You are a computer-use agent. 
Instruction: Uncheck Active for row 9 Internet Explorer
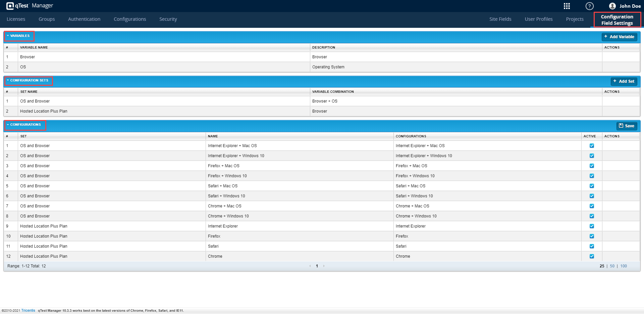[x=592, y=226]
